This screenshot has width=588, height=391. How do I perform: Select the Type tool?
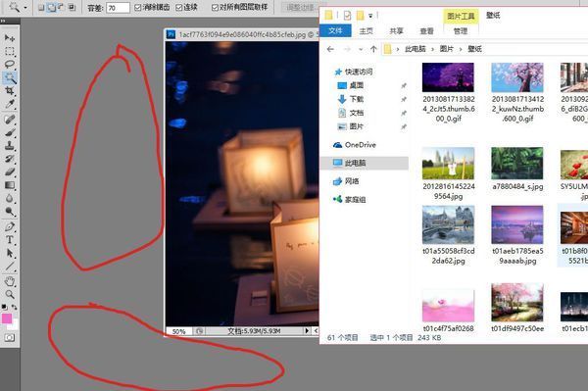10,240
